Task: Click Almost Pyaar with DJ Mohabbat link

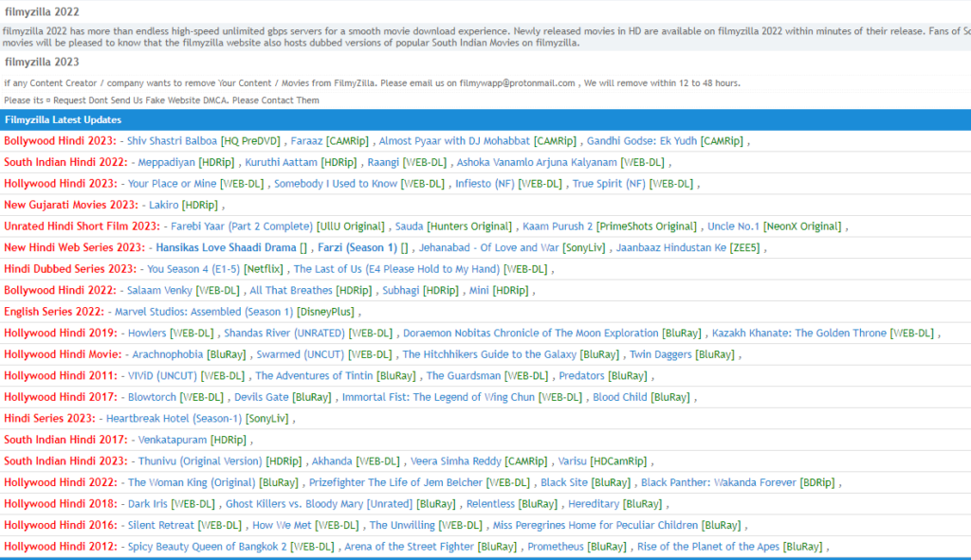Action: click(x=454, y=141)
